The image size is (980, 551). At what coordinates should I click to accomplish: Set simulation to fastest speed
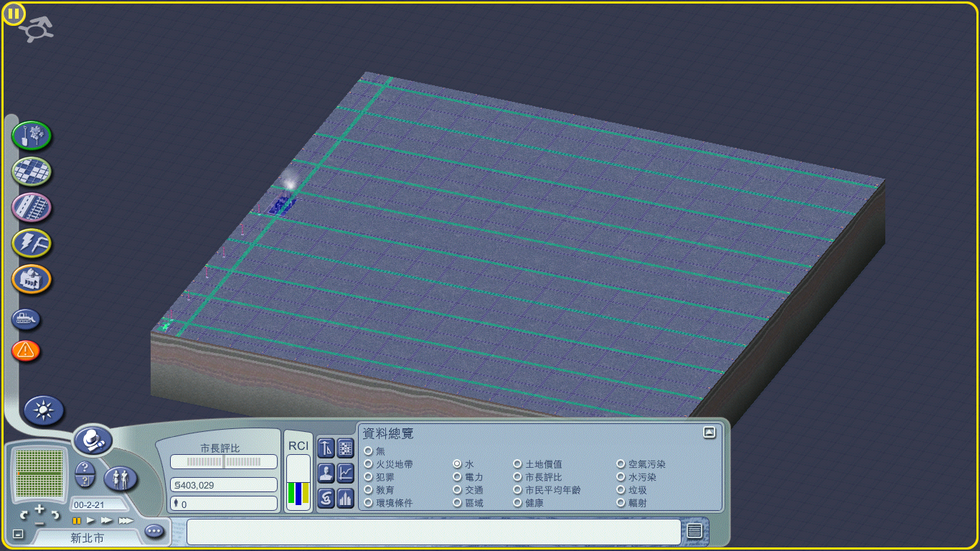tap(126, 521)
